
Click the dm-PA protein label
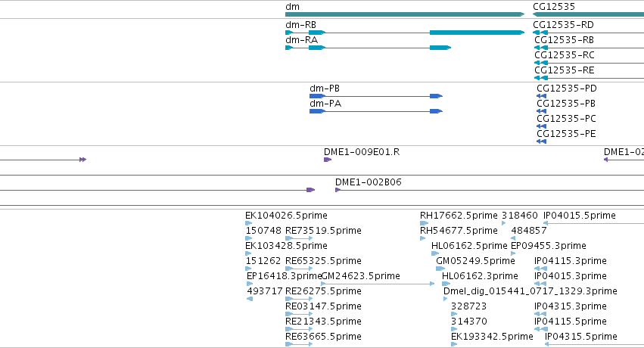pyautogui.click(x=325, y=104)
